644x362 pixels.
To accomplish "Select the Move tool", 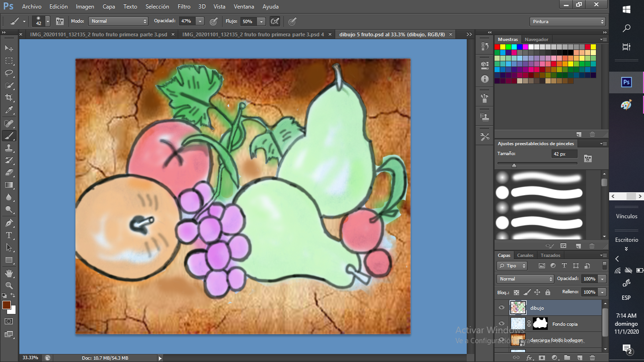I will [x=9, y=48].
